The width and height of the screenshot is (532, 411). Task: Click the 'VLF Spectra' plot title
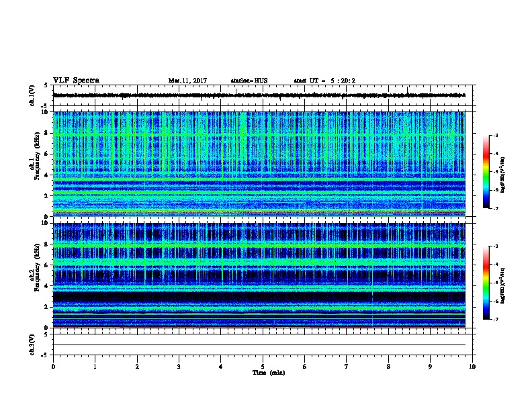76,81
